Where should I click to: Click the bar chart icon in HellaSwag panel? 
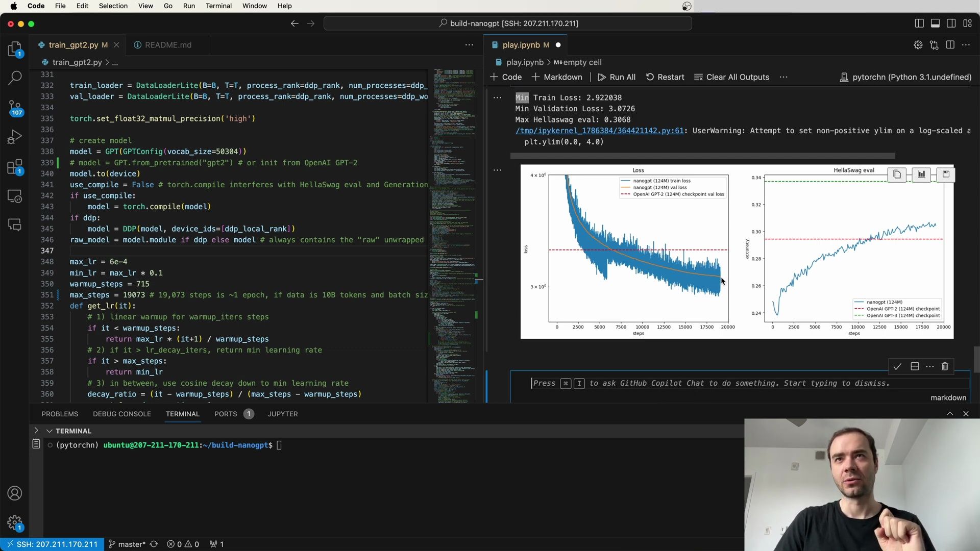click(921, 173)
